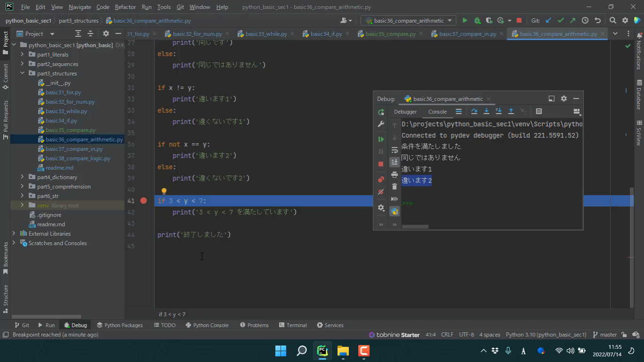Screen dimensions: 644x362
Task: Toggle Mute Breakpoints in debug panel
Action: (x=381, y=192)
